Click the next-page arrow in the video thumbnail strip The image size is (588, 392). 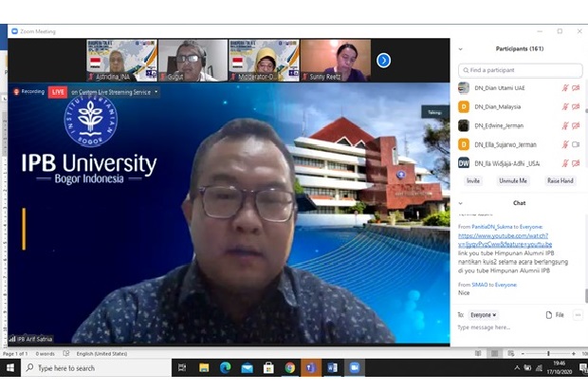383,61
